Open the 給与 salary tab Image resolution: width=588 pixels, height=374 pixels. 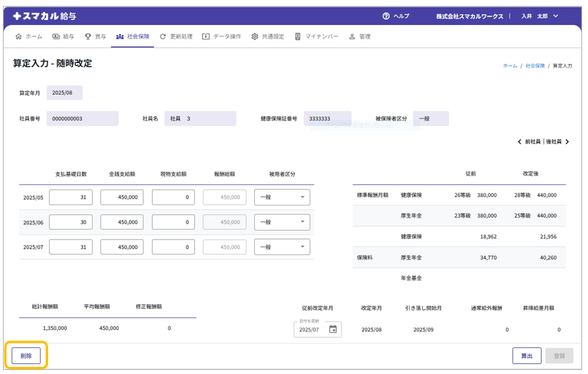64,36
